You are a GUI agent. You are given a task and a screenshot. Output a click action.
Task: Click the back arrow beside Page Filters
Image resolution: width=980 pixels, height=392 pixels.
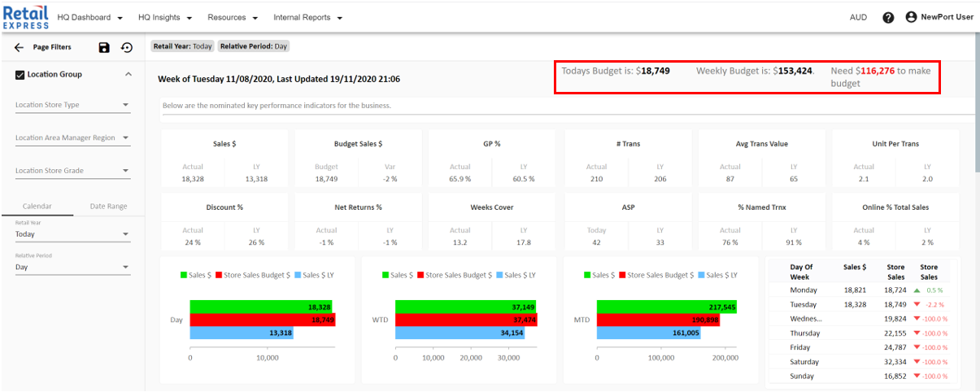pyautogui.click(x=20, y=48)
